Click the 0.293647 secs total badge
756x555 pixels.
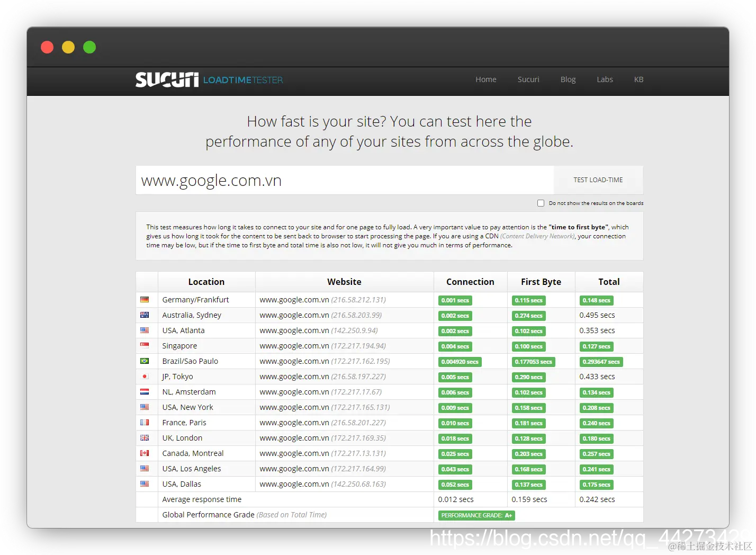(x=601, y=362)
